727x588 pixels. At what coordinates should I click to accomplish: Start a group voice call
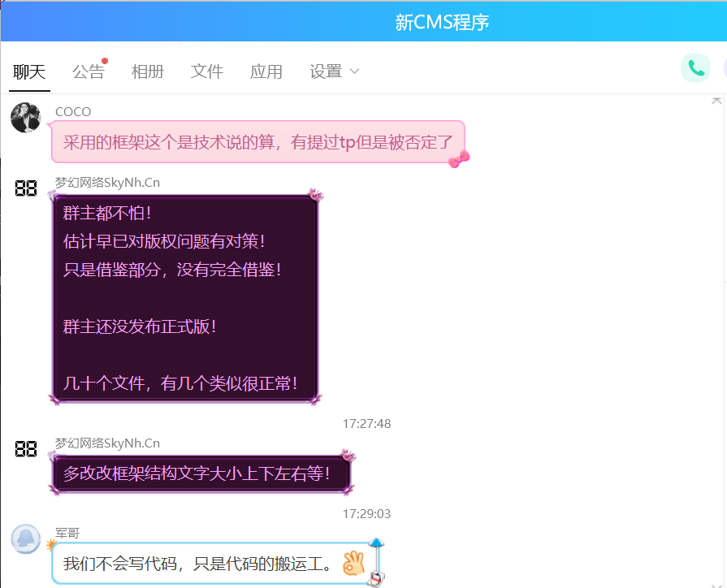[695, 68]
